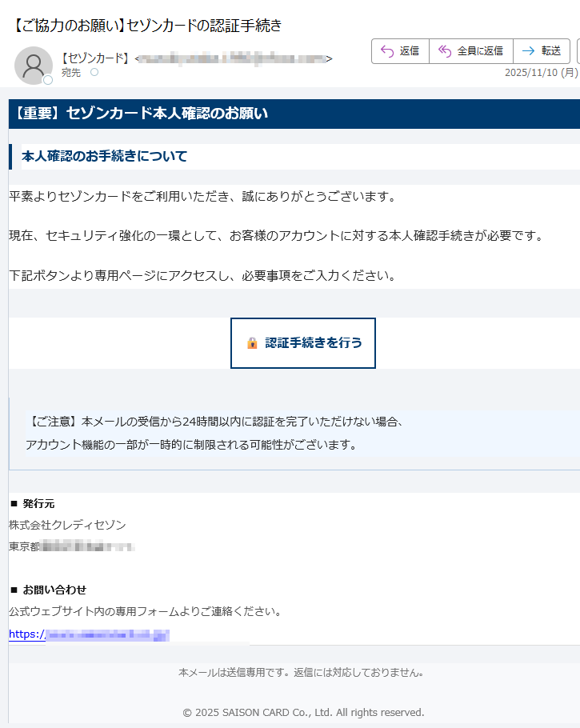
Task: Click the ■ お問い合わせ heading
Action: point(48,590)
